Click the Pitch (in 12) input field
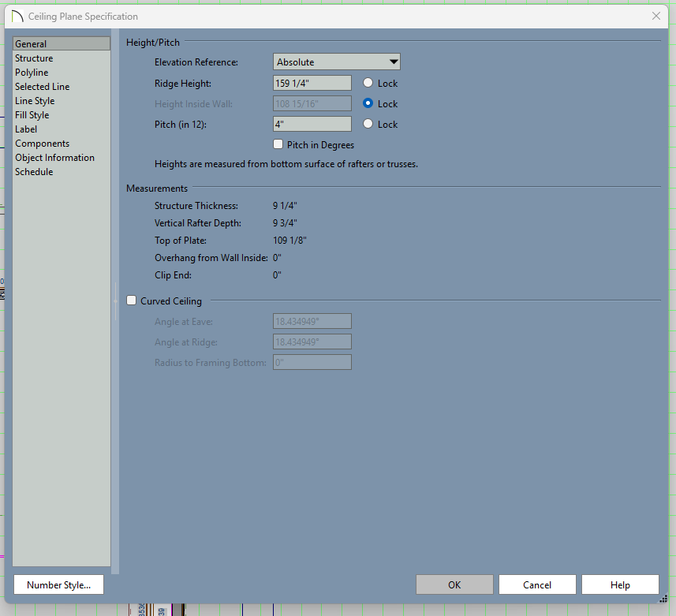The height and width of the screenshot is (616, 676). pyautogui.click(x=312, y=124)
